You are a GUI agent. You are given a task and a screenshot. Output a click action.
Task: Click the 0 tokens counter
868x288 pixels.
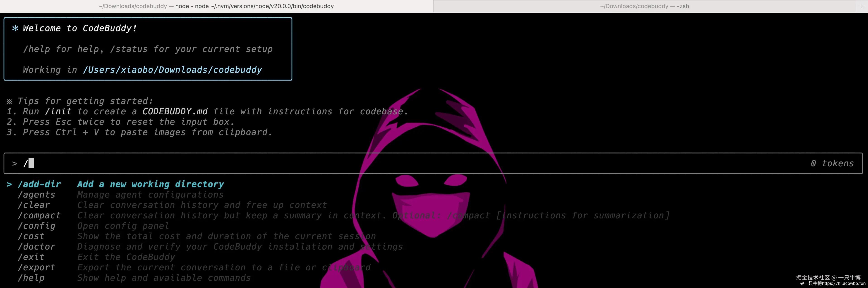832,163
